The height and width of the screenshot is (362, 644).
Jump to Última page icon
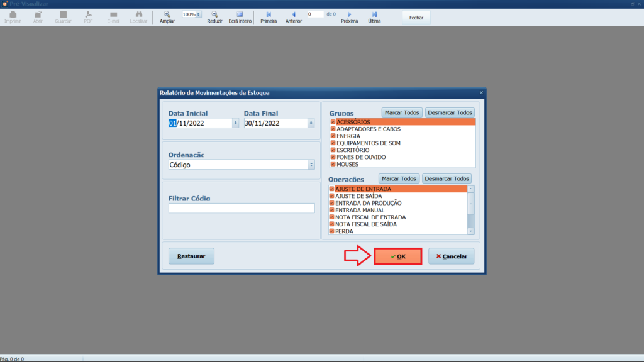(x=374, y=14)
